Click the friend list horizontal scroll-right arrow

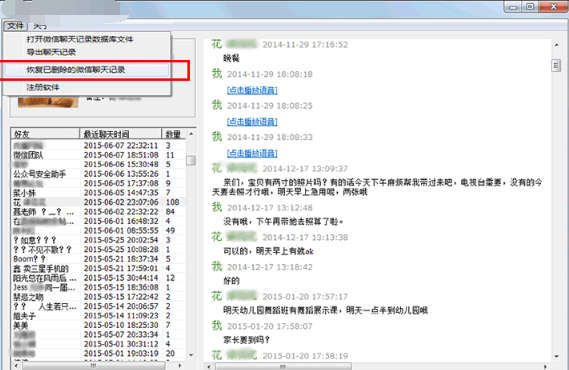click(180, 366)
